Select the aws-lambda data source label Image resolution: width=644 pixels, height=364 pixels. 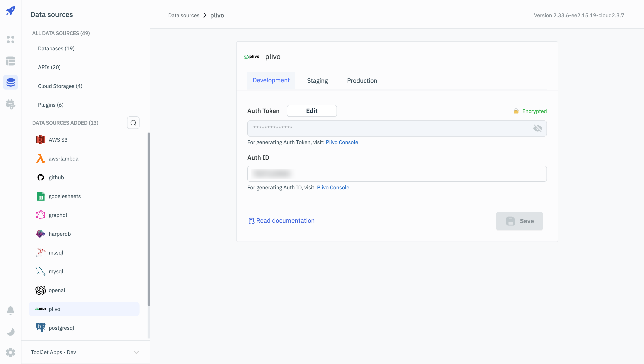coord(64,158)
